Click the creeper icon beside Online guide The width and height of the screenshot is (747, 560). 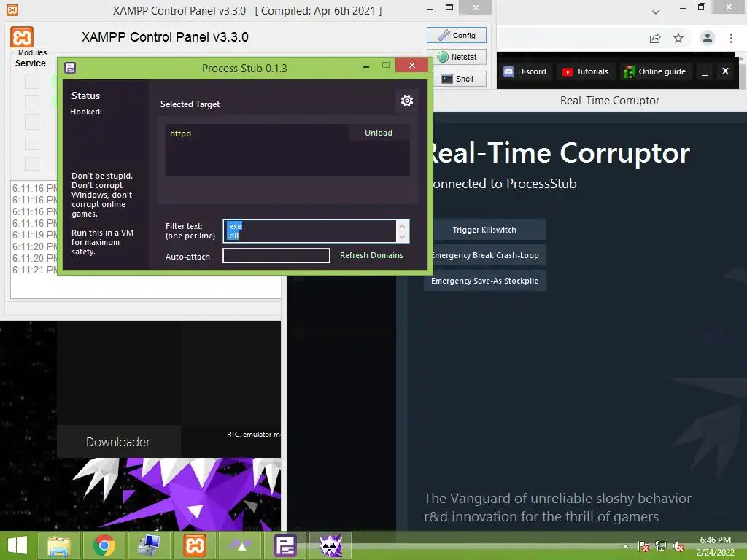pyautogui.click(x=629, y=72)
